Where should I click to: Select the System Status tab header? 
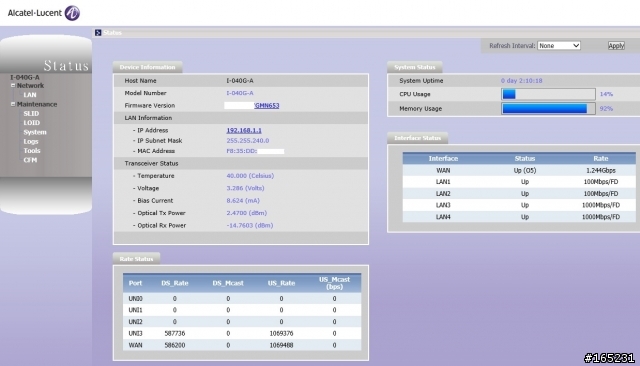pyautogui.click(x=415, y=67)
